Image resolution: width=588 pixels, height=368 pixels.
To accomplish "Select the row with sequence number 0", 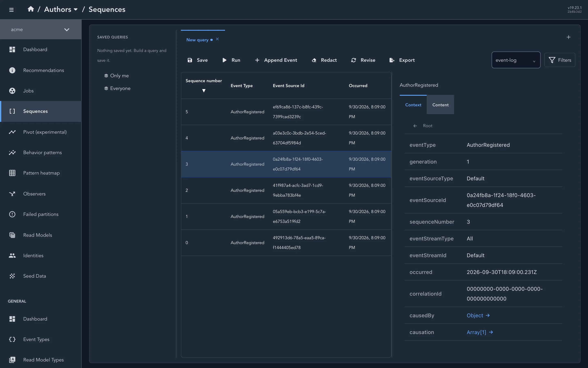I will 286,243.
